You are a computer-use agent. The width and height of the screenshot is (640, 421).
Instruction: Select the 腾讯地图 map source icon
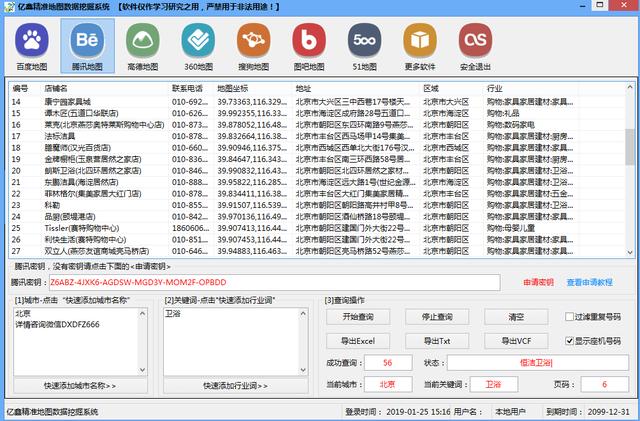90,43
